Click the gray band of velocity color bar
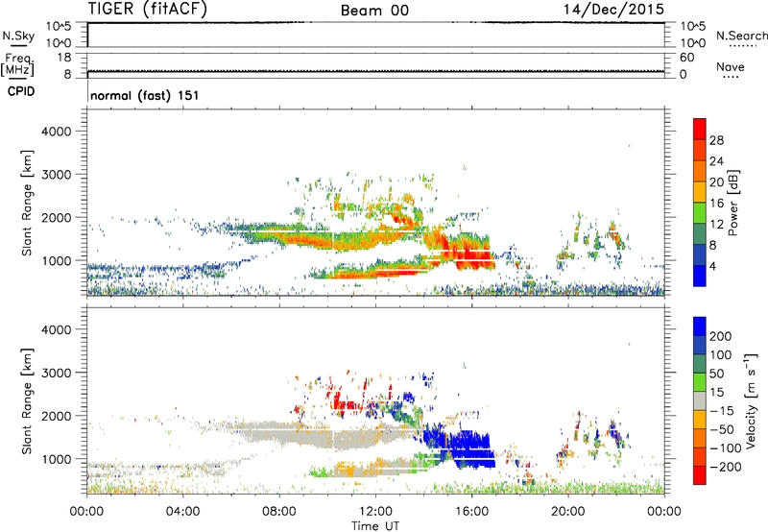 (x=700, y=400)
